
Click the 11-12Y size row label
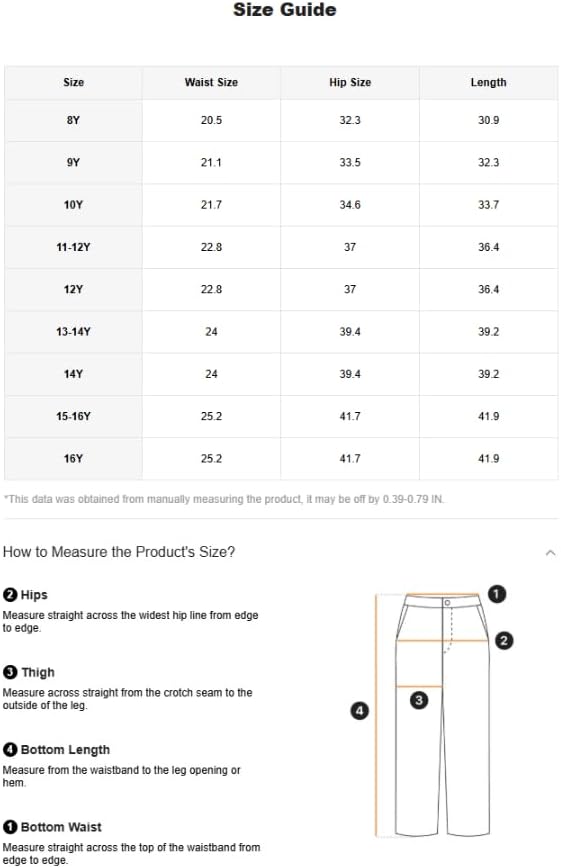pos(73,247)
